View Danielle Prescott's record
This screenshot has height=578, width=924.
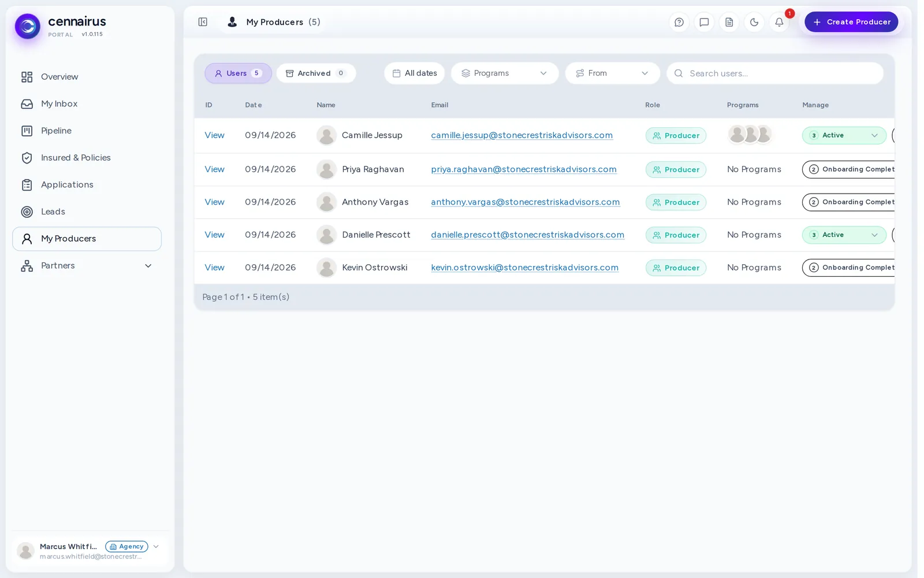tap(214, 235)
